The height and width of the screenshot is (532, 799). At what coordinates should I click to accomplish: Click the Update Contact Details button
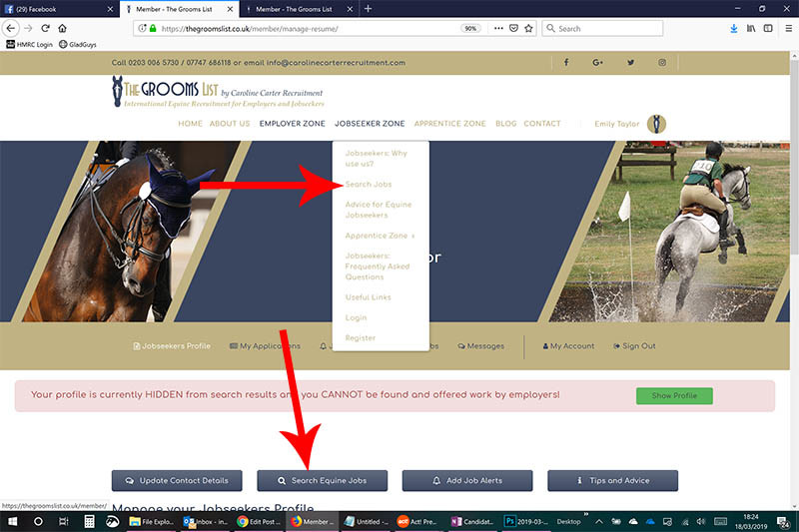pyautogui.click(x=177, y=480)
